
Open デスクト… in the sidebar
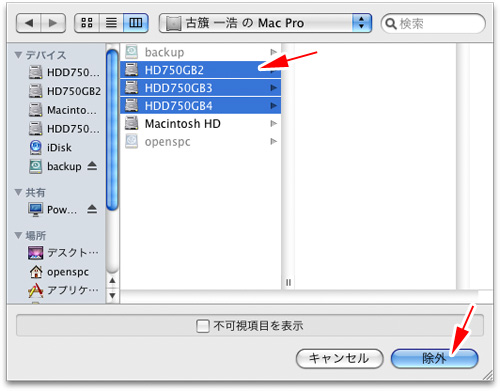[x=63, y=253]
